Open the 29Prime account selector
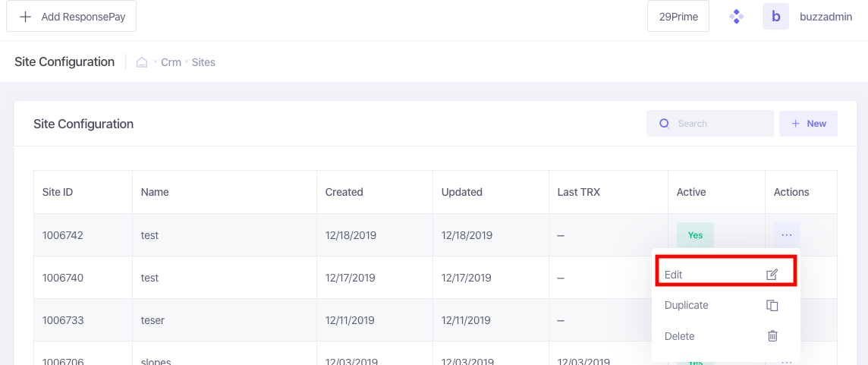 678,17
